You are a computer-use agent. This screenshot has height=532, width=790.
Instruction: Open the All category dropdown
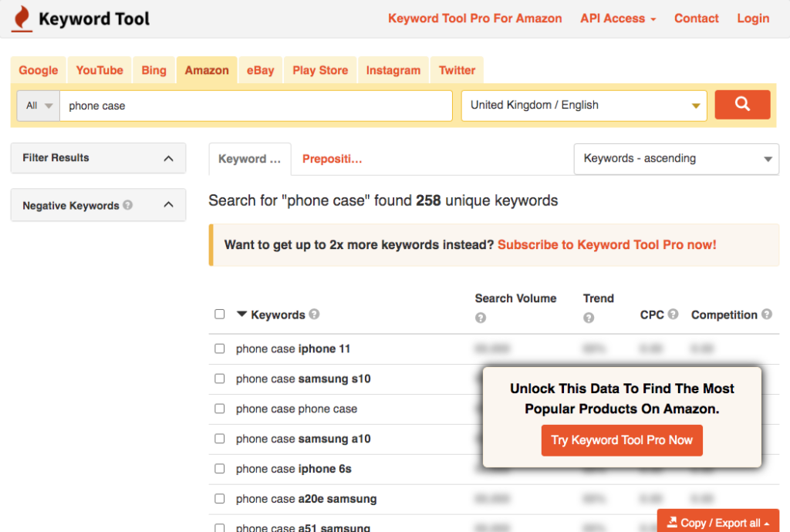39,106
